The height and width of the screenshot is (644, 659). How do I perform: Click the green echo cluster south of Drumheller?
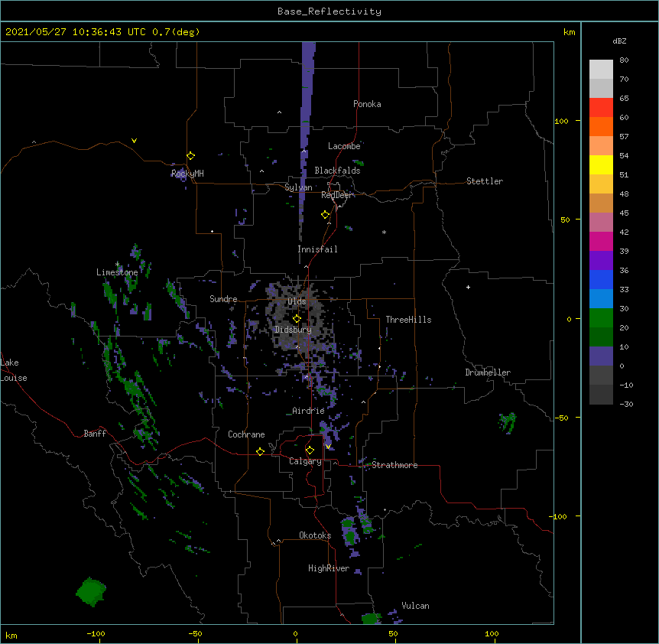(508, 422)
